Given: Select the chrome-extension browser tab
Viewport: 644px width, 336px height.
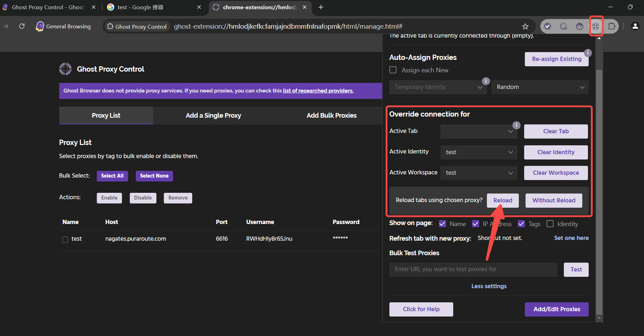Looking at the screenshot, I should click(x=260, y=7).
